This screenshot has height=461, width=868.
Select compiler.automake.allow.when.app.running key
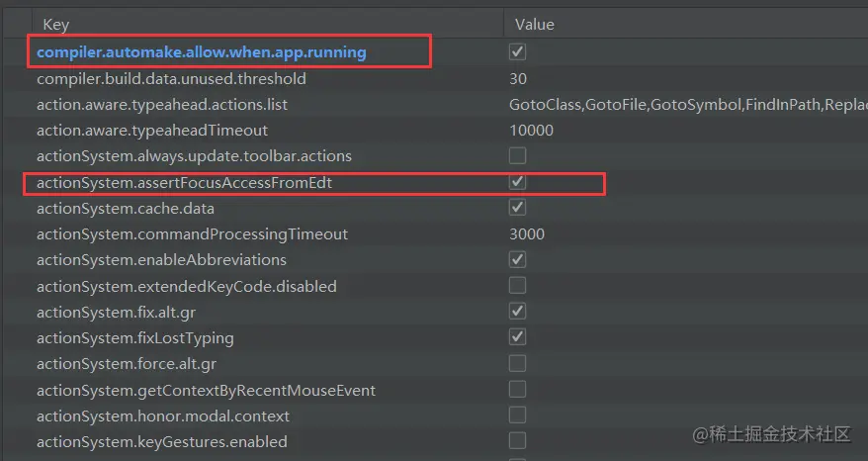(x=202, y=52)
